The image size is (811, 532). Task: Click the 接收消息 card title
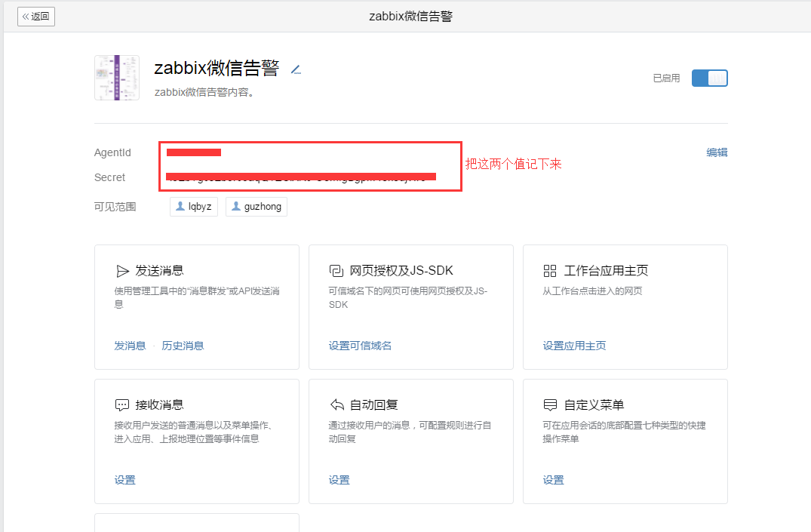click(x=159, y=404)
